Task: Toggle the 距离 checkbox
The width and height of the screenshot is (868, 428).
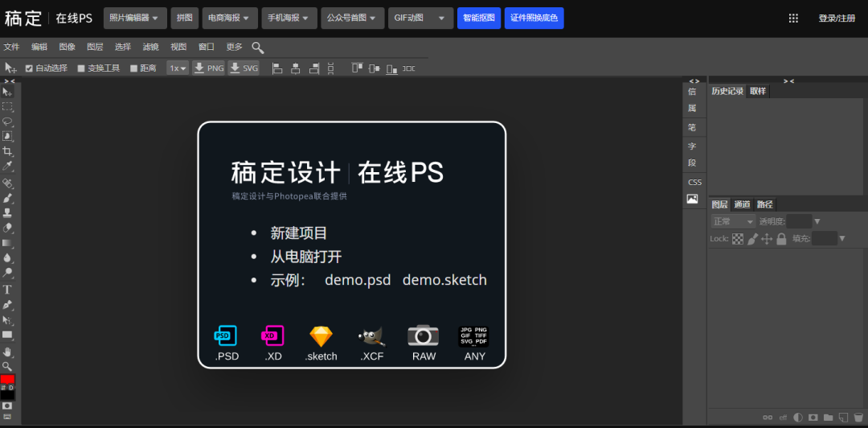Action: 133,68
